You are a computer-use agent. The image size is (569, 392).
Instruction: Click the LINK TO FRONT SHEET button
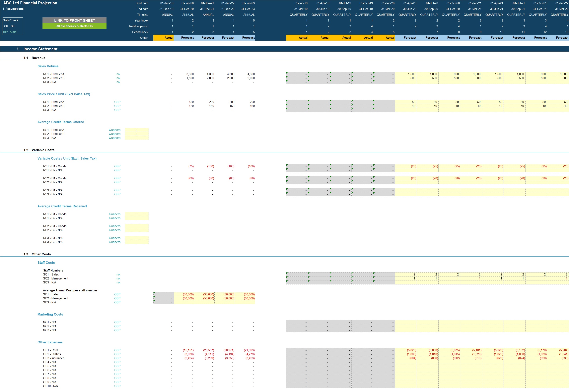(74, 20)
